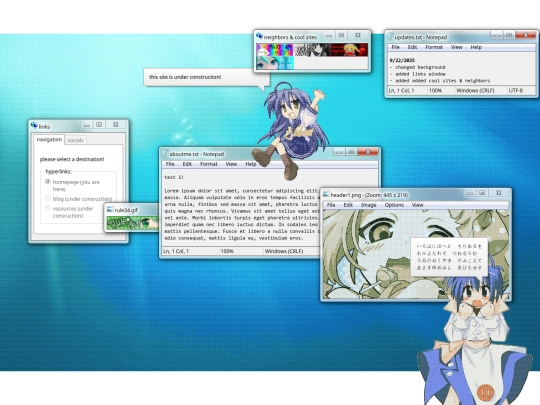Open View menu in header1.png viewer
Viewport: 540px width, 405px height.
click(x=417, y=205)
